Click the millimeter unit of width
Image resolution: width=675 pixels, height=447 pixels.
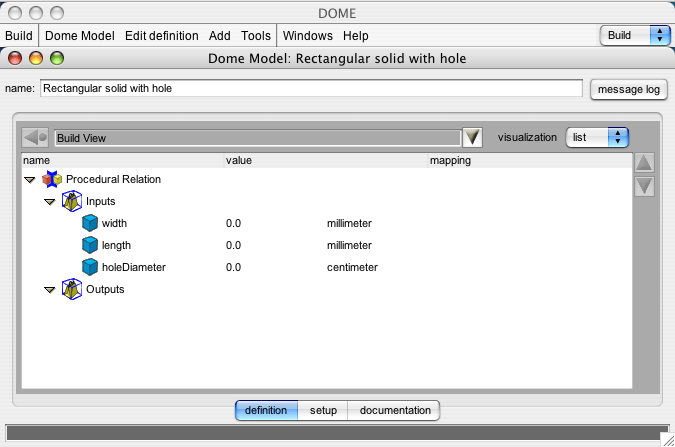tap(349, 224)
